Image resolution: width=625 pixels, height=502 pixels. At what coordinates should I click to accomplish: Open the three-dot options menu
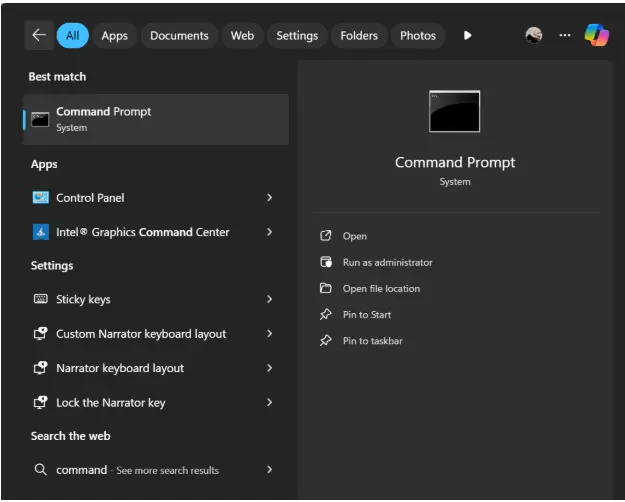pyautogui.click(x=565, y=35)
